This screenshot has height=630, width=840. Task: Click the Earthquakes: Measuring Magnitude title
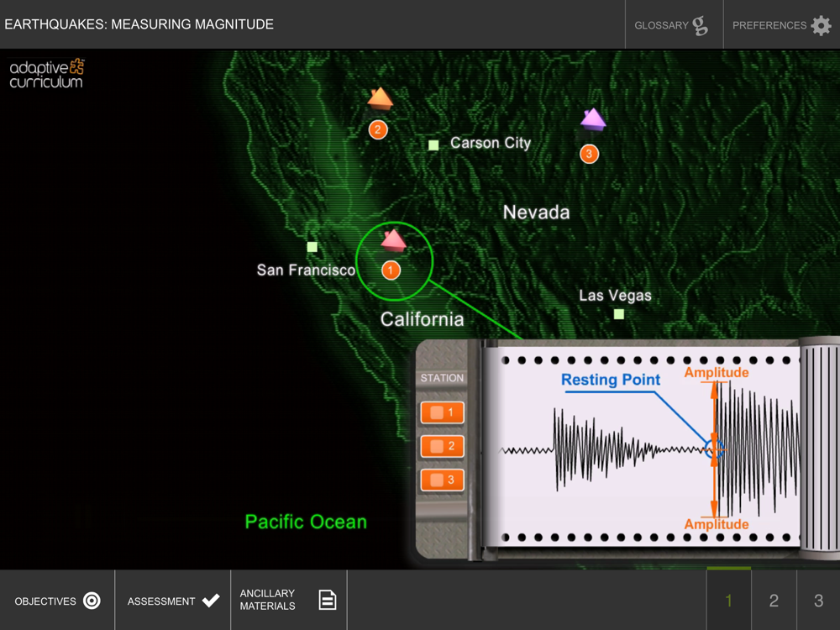coord(139,24)
